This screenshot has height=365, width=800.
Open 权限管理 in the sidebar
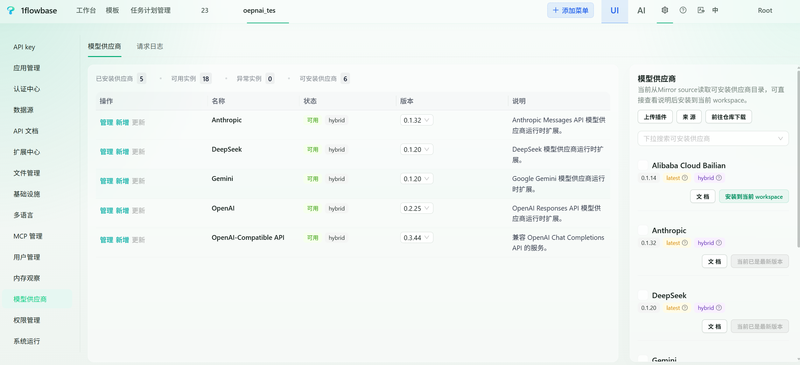point(27,320)
